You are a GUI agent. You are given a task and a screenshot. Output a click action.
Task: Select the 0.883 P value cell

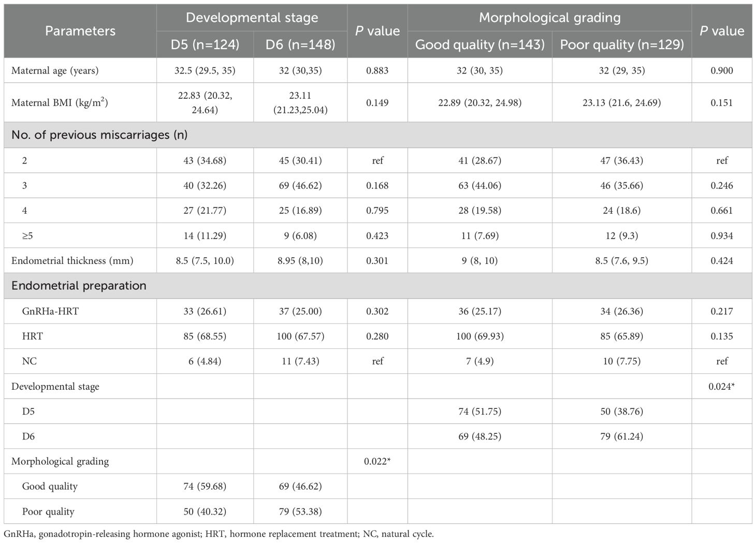(x=377, y=70)
